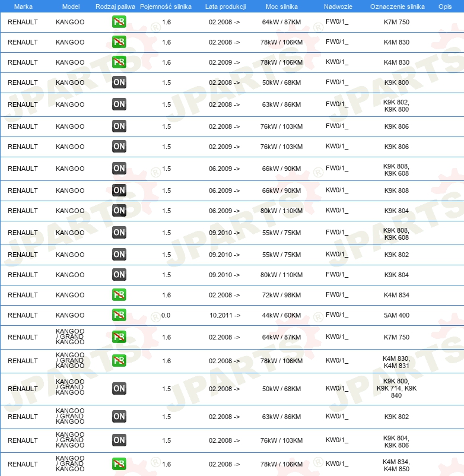464x476 pixels.
Task: Click 55kW / 75KM in the K9K 802 row
Action: pos(281,255)
